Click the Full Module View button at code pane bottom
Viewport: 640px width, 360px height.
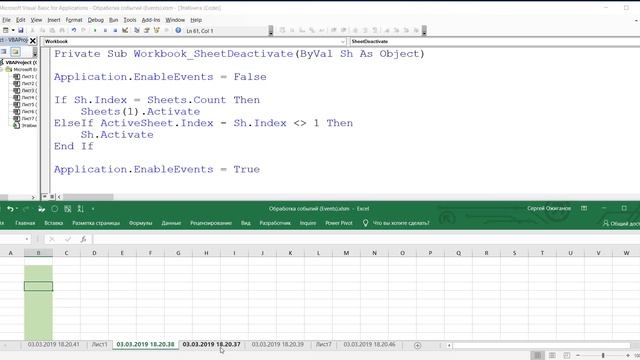52,197
